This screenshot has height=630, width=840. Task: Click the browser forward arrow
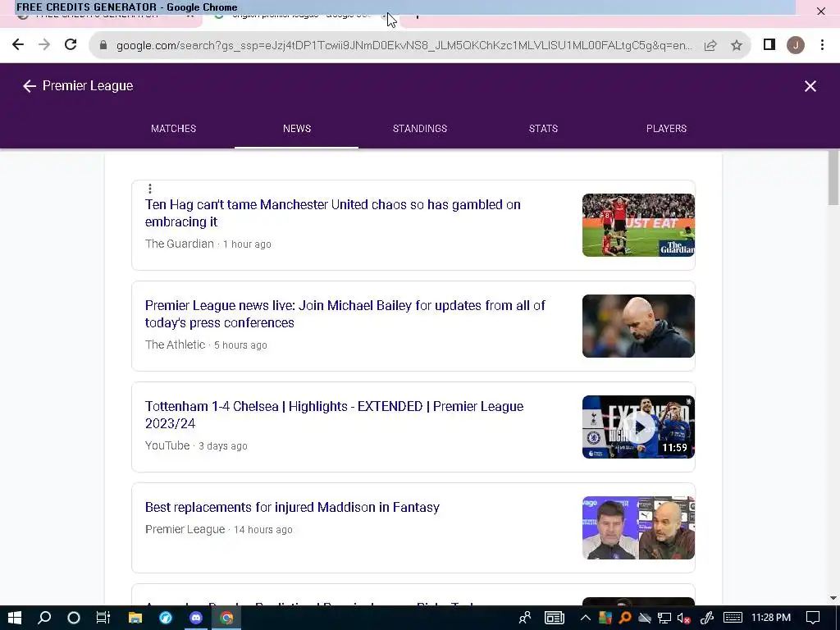click(x=44, y=45)
